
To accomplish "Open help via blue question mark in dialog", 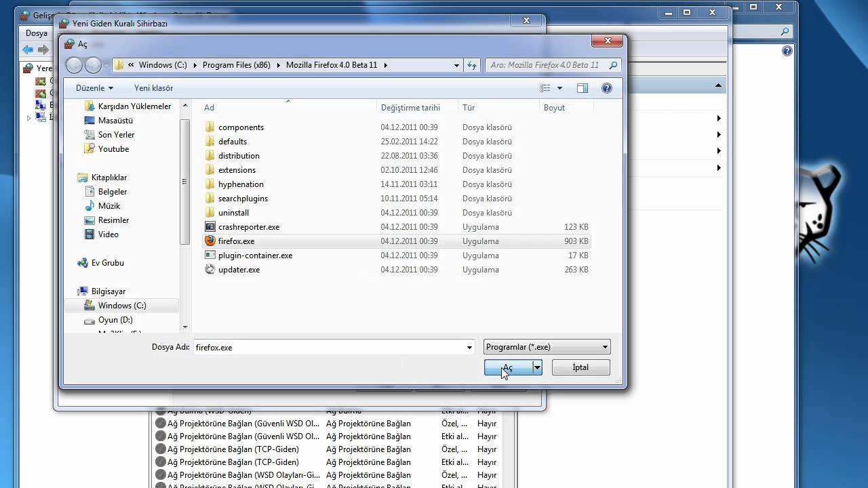I will [607, 88].
